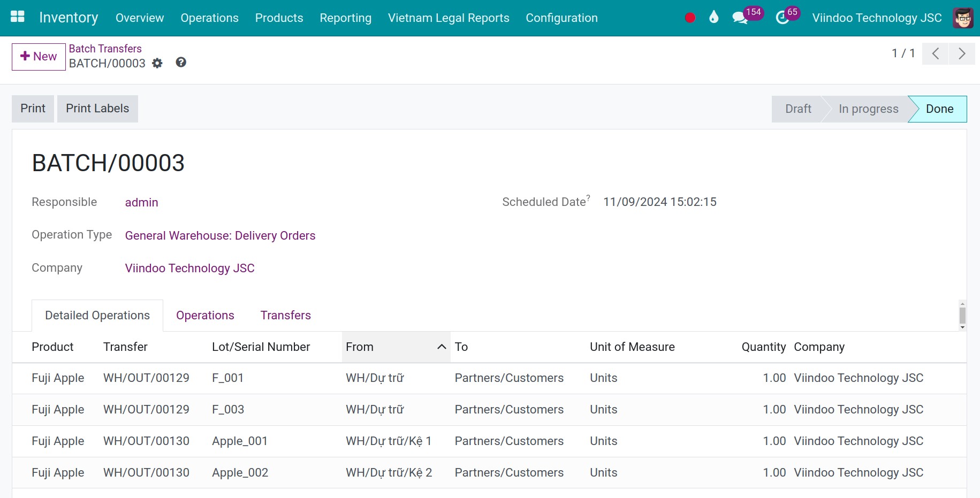Open Viindoo Technology JSC company field link
Screen dimensions: 980x498
click(189, 269)
